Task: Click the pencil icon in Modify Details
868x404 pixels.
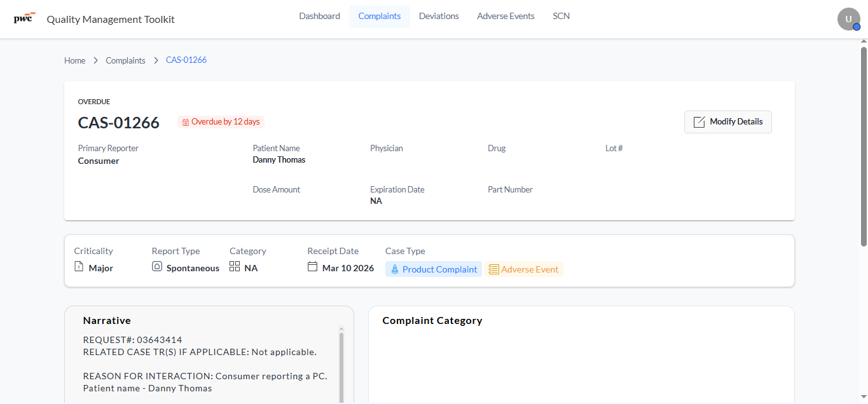Action: point(699,122)
